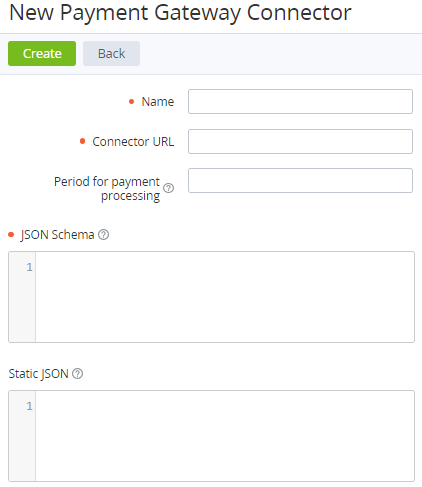Place cursor in the Static JSON code editor
The image size is (422, 487).
(225, 436)
